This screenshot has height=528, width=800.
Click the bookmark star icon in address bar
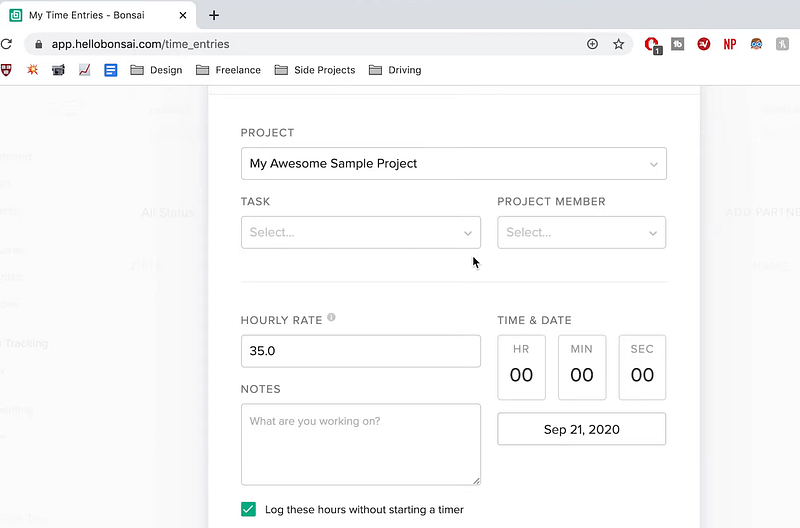[x=618, y=44]
